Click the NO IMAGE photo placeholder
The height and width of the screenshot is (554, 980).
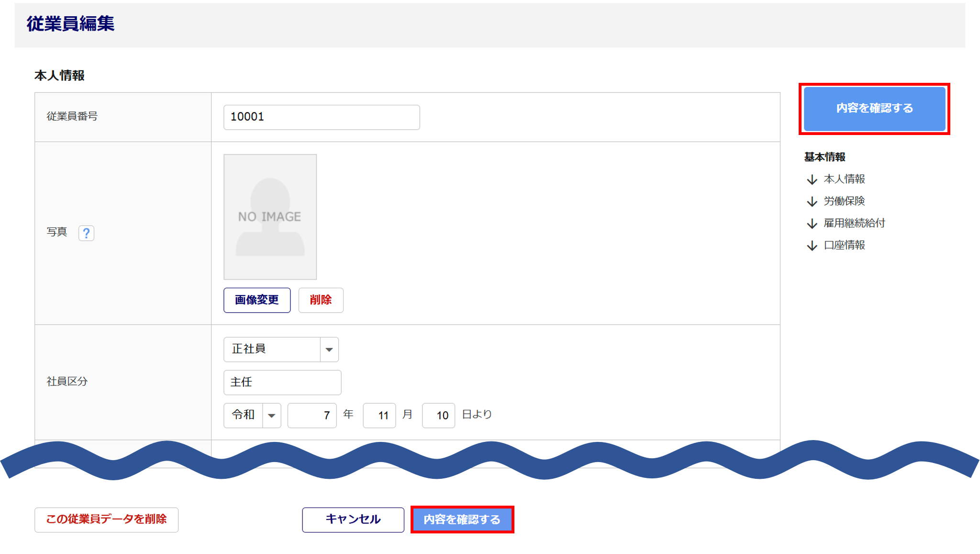pos(270,216)
